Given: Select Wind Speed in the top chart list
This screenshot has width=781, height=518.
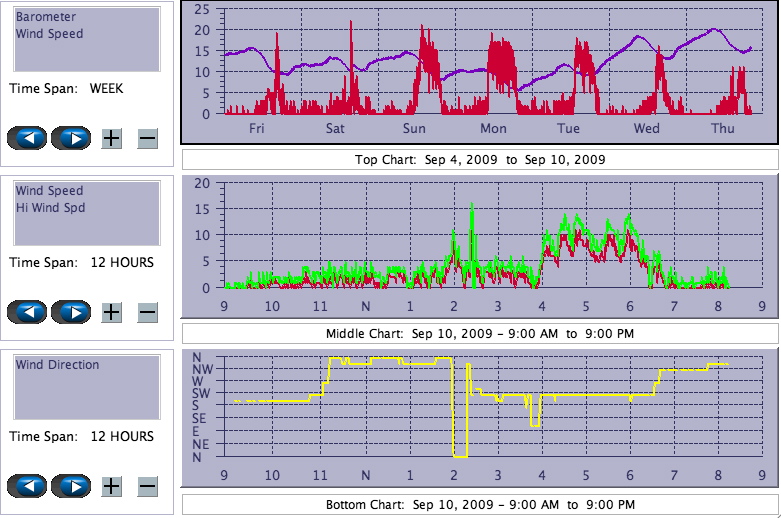Looking at the screenshot, I should point(49,33).
